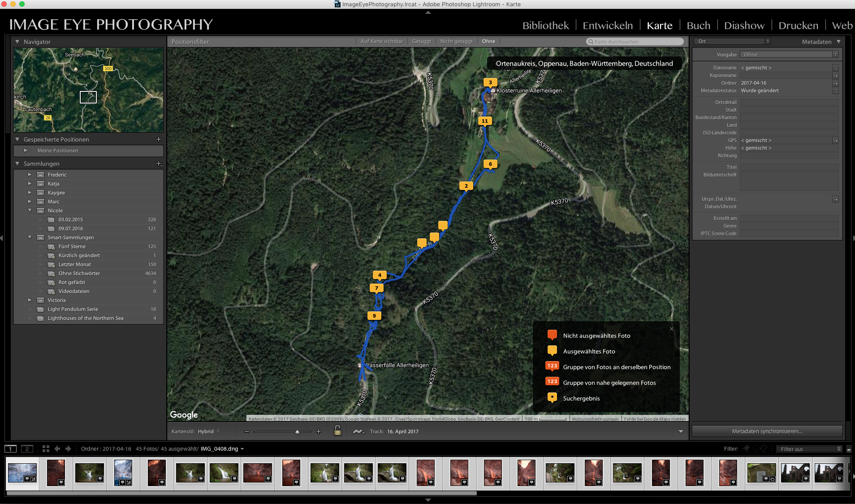Image resolution: width=855 pixels, height=504 pixels.
Task: Collapse the Navigator panel
Action: point(17,42)
